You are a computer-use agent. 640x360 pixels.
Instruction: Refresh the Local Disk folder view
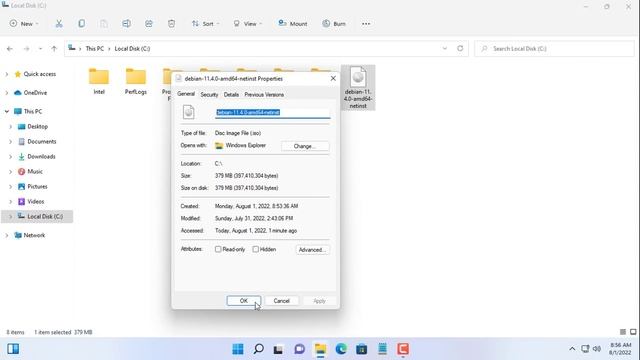(460, 48)
